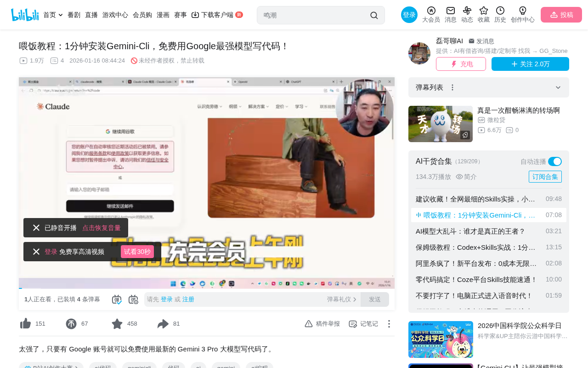Click the 订阅合集 button
588x368 pixels.
coord(545,177)
